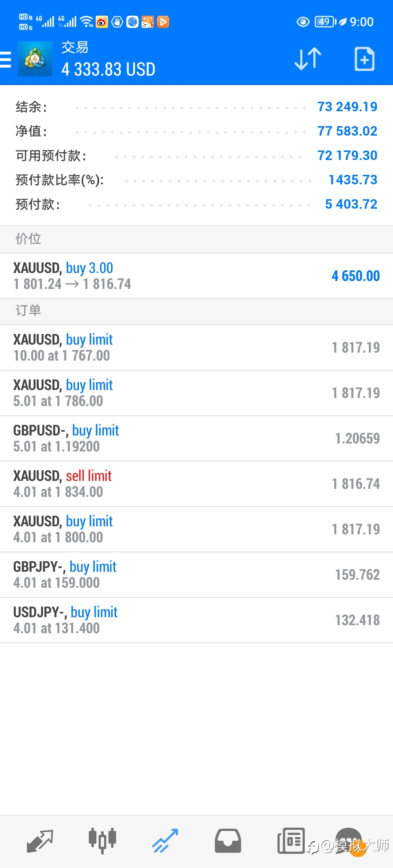Tap the 4 333.83 USD total profit
This screenshot has width=393, height=868.
click(x=108, y=69)
